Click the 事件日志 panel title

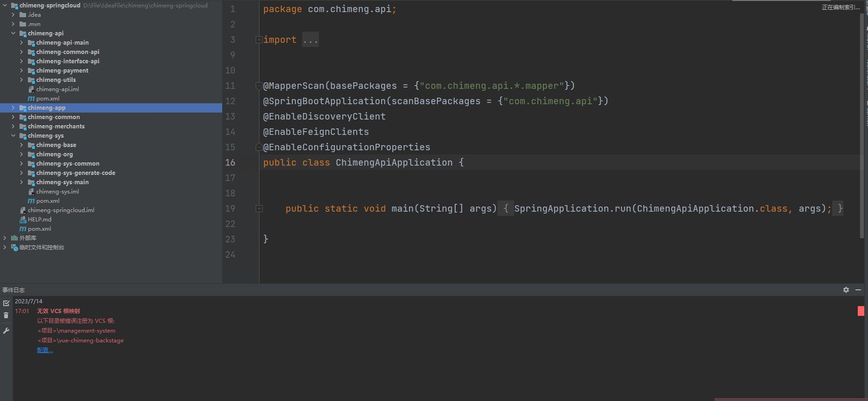(13, 290)
